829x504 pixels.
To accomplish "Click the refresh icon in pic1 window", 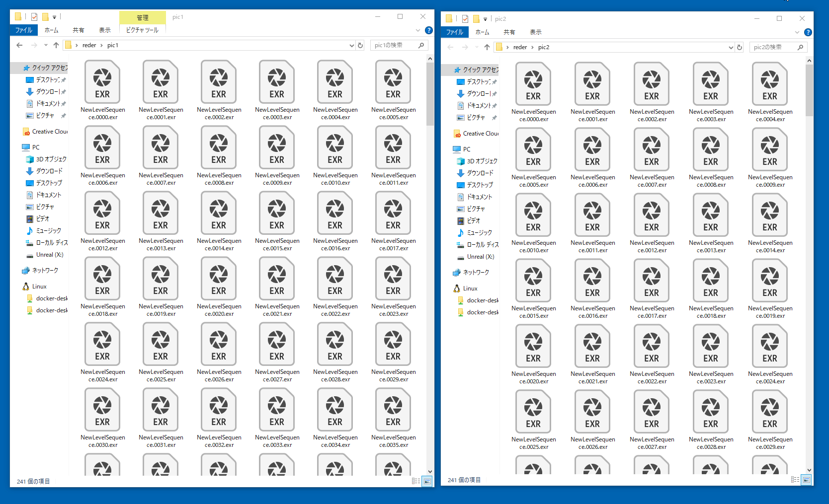I will (360, 45).
